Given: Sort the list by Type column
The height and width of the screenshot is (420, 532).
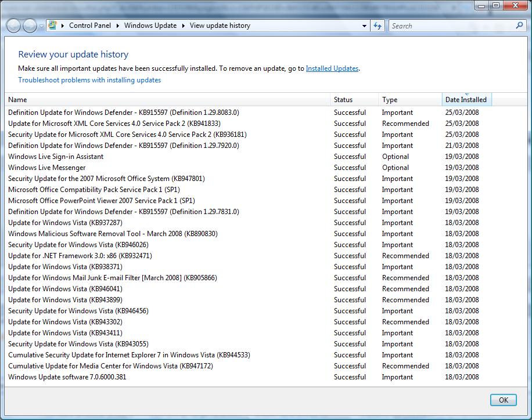Looking at the screenshot, I should [x=410, y=100].
